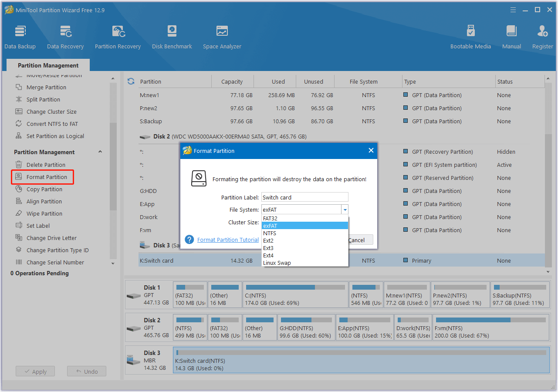Collapse the Partition Management section
The width and height of the screenshot is (558, 392).
coord(100,152)
